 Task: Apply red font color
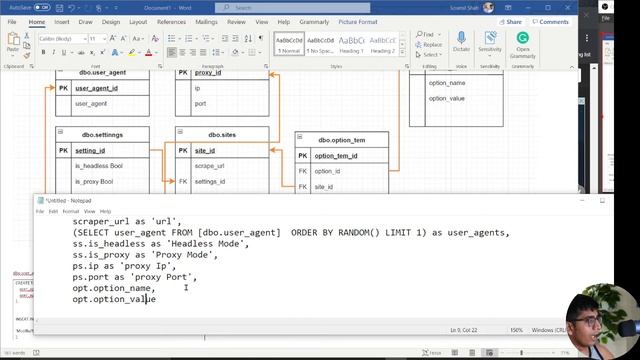tap(149, 52)
